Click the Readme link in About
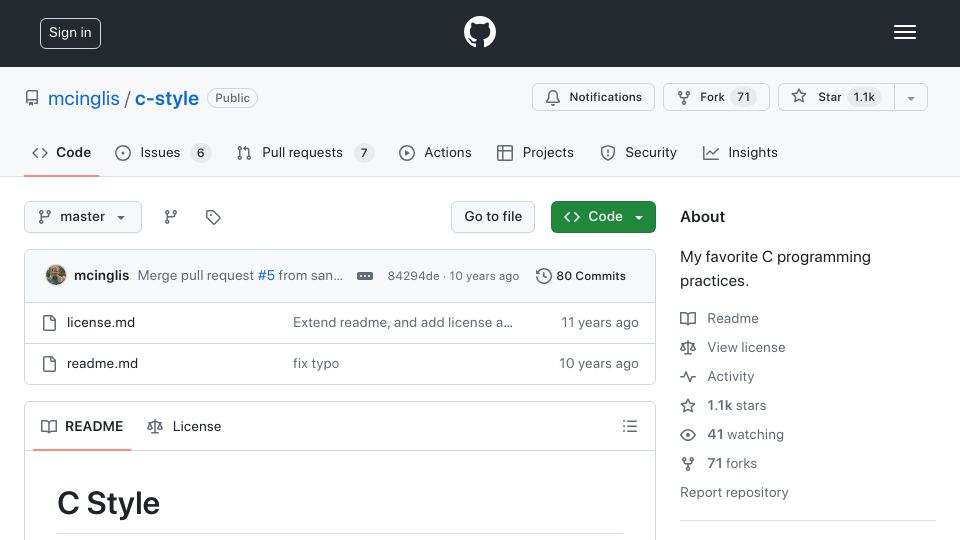Image resolution: width=960 pixels, height=540 pixels. [719, 318]
